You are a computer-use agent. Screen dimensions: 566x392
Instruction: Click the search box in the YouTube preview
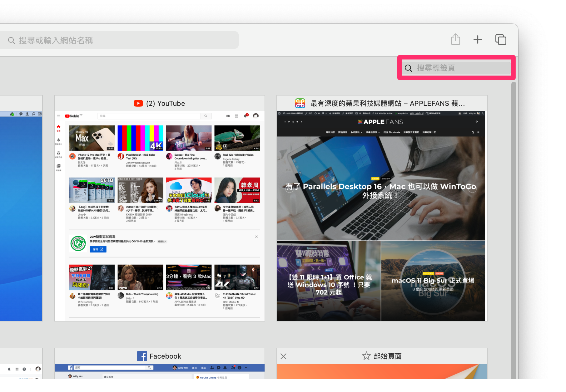click(149, 116)
